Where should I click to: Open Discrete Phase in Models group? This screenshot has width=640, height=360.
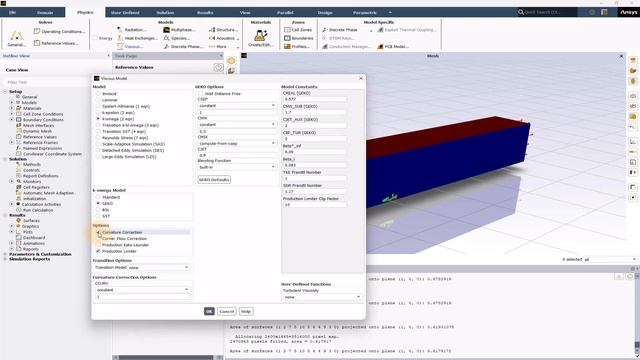(183, 47)
